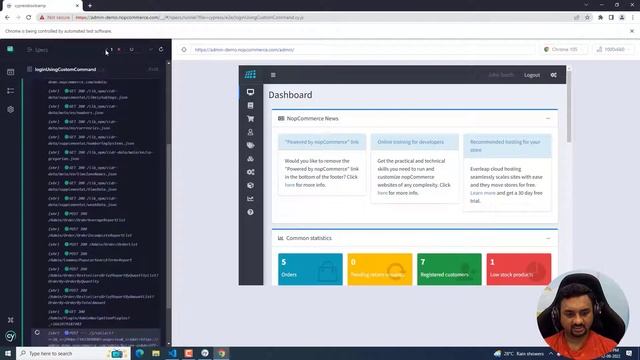Viewport: 640px width, 360px height.
Task: Click the taskbar 'Type here to search' box
Action: click(x=73, y=353)
